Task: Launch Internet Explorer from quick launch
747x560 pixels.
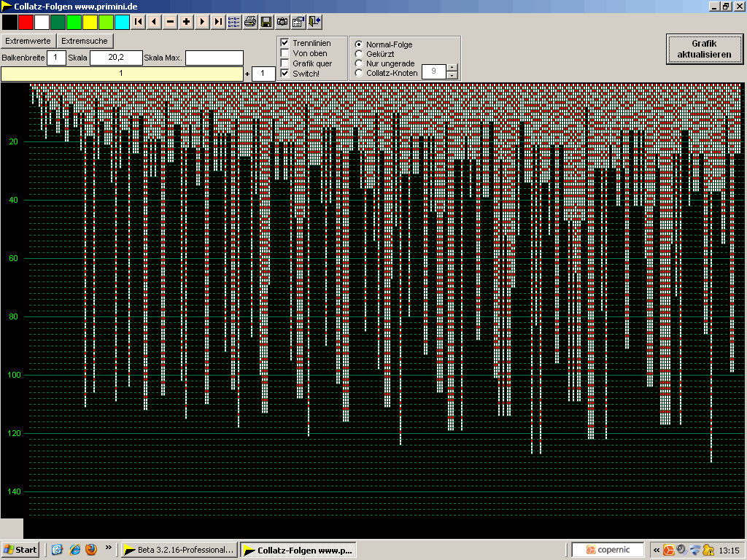Action: 75,550
